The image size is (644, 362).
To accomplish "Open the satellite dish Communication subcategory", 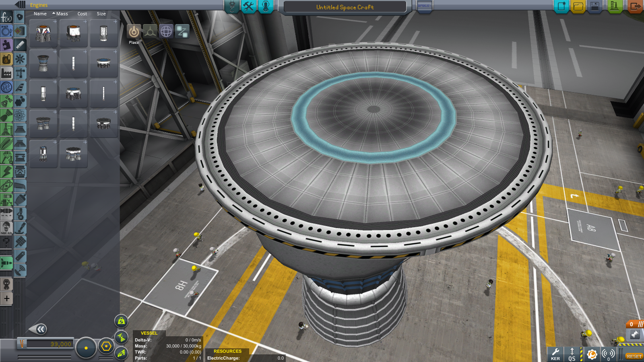I will 20,270.
